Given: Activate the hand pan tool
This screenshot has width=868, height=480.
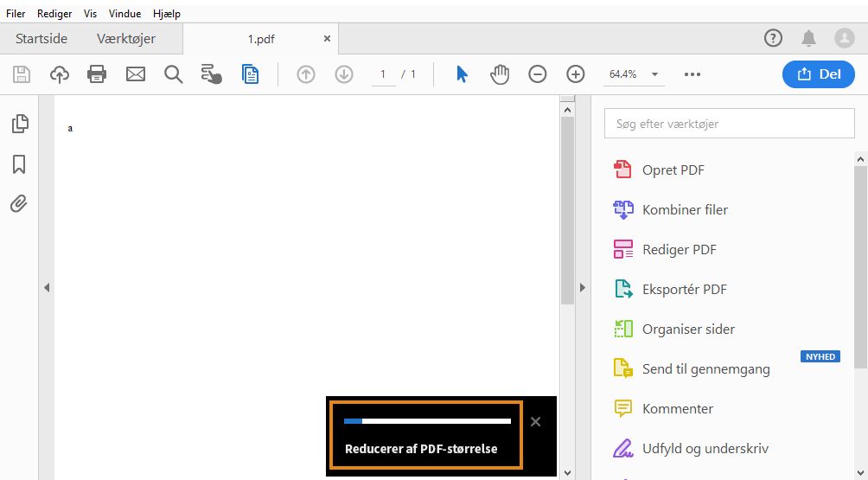Looking at the screenshot, I should pyautogui.click(x=500, y=74).
